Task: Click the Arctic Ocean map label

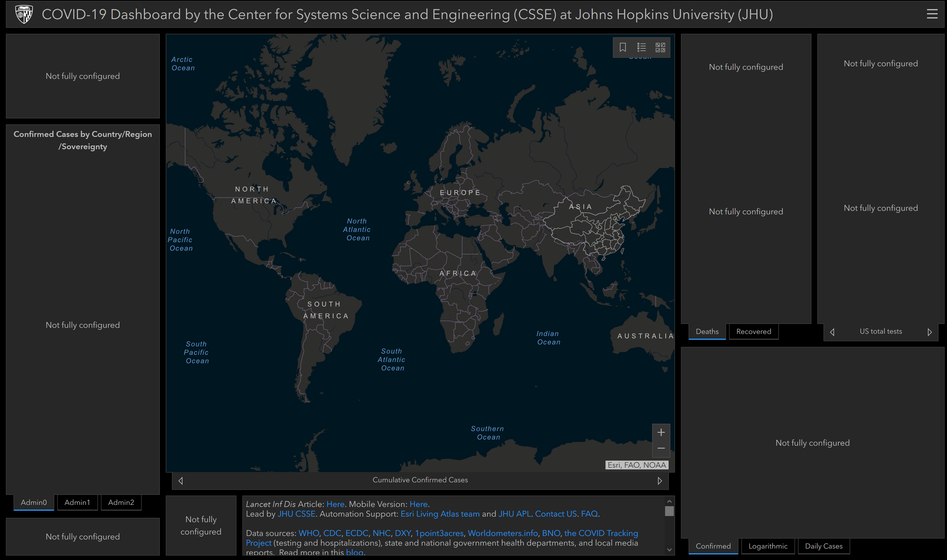Action: 183,64
